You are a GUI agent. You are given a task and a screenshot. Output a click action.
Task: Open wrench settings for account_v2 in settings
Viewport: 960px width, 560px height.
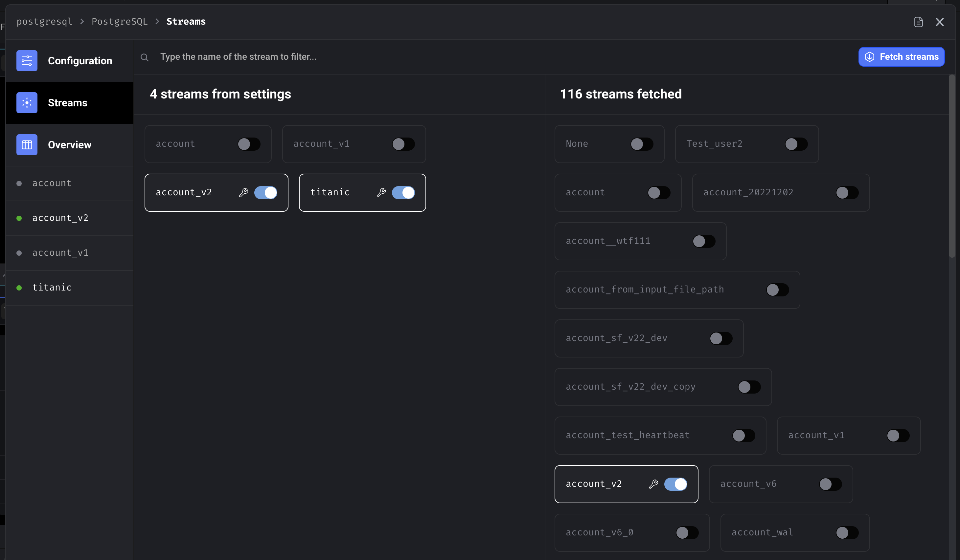pos(243,193)
